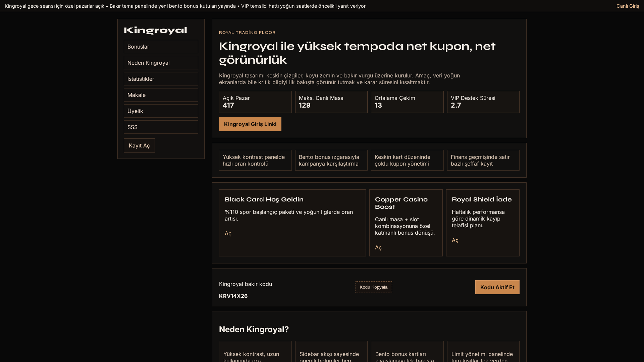Screen dimensions: 644x362
Task: Click the Kingroyal bakır kodu label
Action: tap(246, 284)
